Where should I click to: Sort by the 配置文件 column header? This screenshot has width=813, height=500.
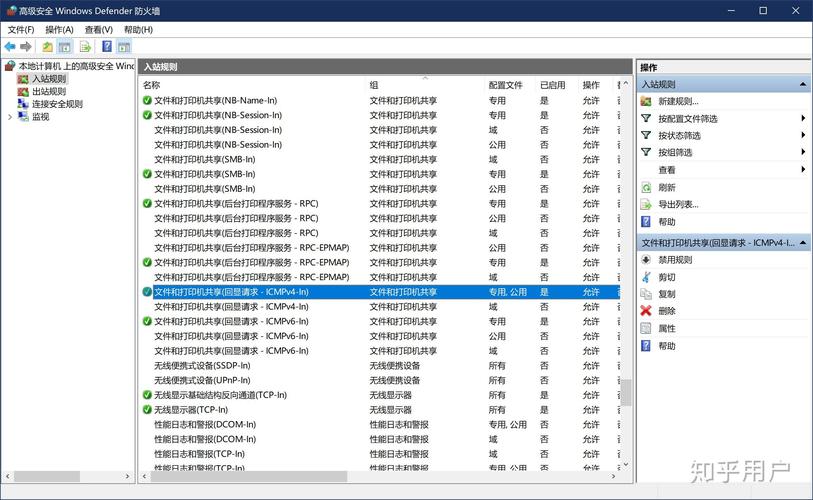[511, 85]
